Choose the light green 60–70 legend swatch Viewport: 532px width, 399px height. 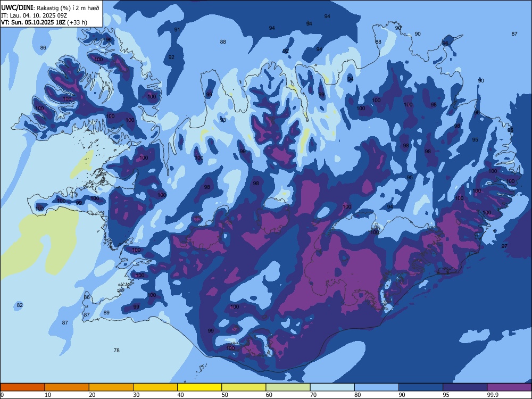[288, 387]
